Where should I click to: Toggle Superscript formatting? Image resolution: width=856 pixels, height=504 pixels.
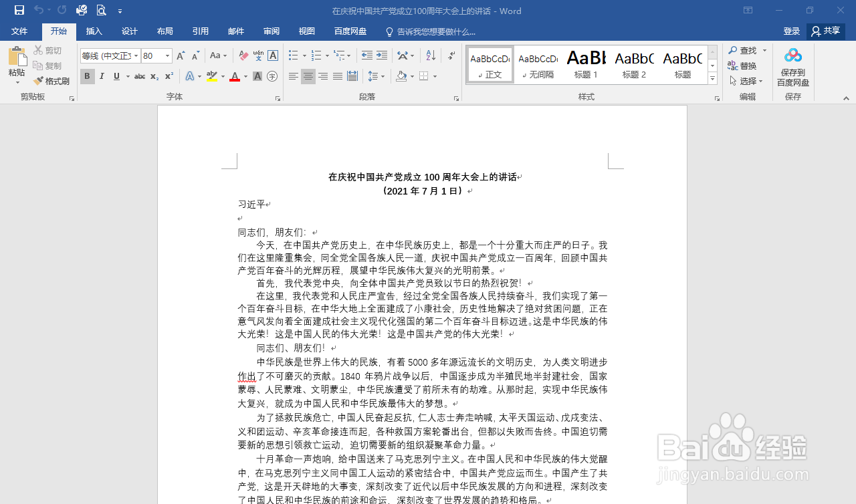pyautogui.click(x=169, y=76)
